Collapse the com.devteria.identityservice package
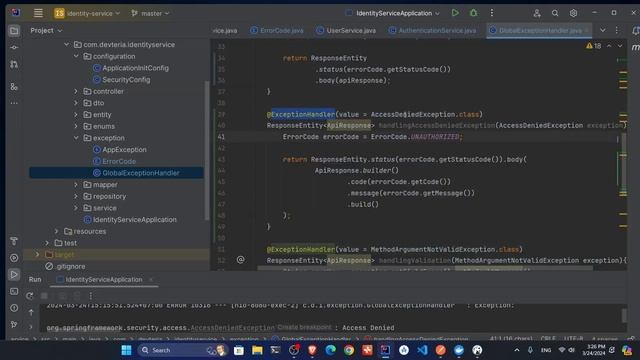The width and height of the screenshot is (640, 360). [67, 44]
